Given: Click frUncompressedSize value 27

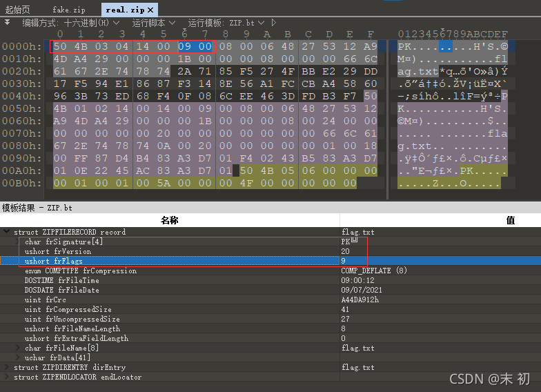Looking at the screenshot, I should click(345, 319).
